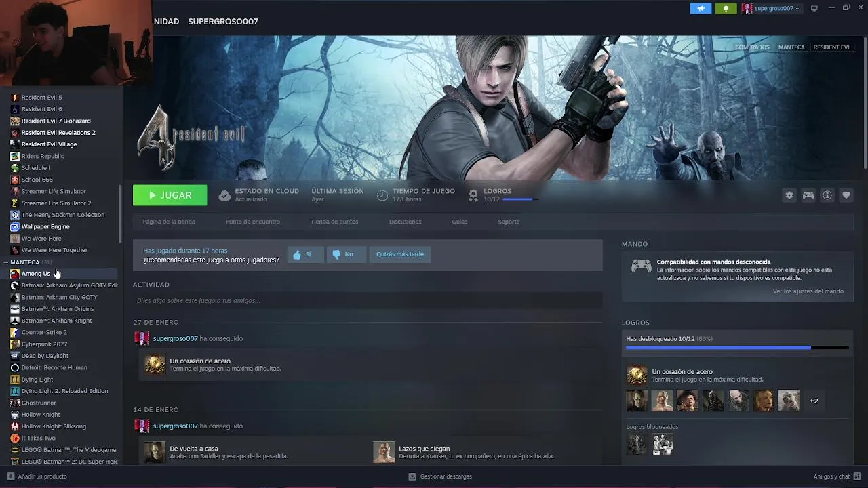Open MANTECA collection tag on banner
This screenshot has height=488, width=868.
point(791,47)
